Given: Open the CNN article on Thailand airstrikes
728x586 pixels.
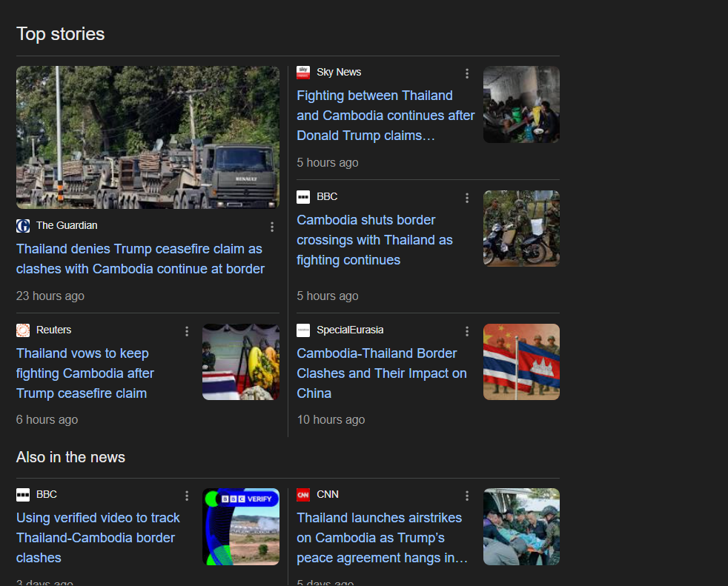Looking at the screenshot, I should click(x=382, y=538).
